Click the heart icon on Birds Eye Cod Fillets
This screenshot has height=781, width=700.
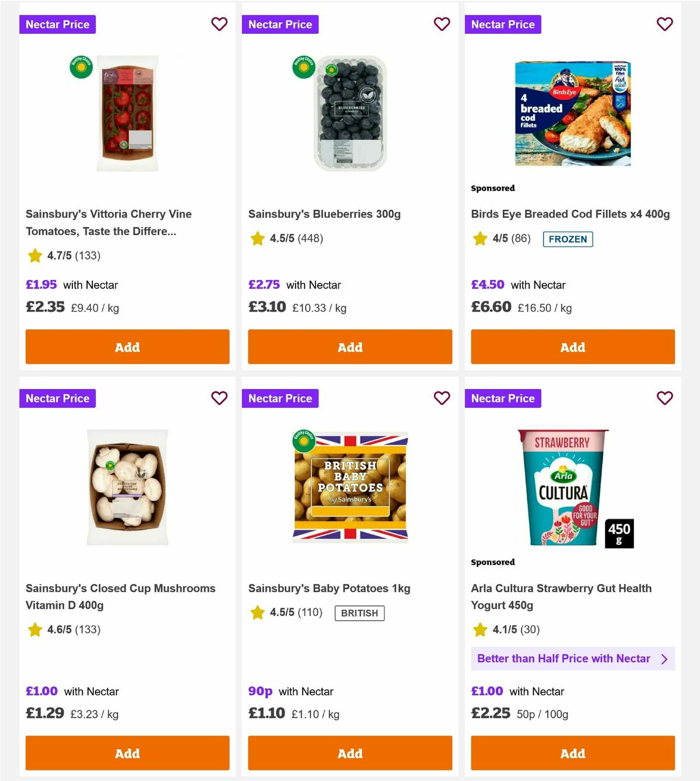pos(664,24)
